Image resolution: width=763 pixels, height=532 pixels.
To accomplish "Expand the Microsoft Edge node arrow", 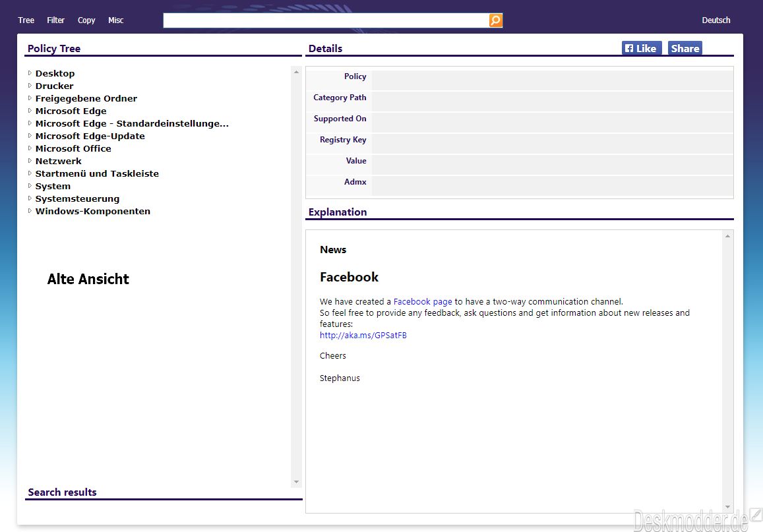I will [30, 111].
